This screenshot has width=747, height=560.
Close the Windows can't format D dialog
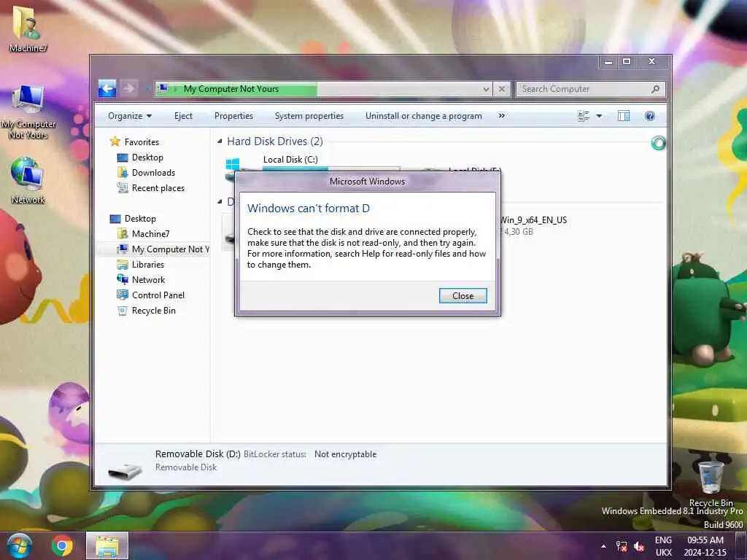point(462,296)
